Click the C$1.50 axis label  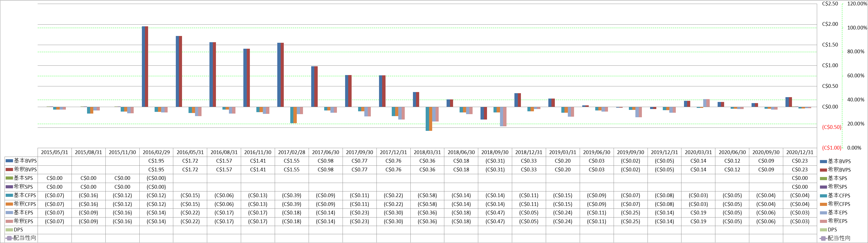pos(830,45)
